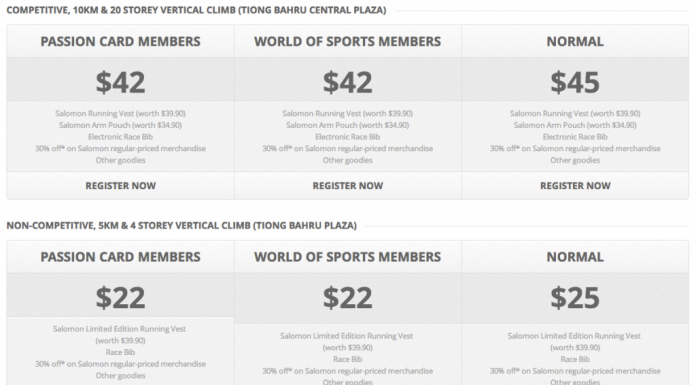Click Salomon Arm Pouch text in Normal column
This screenshot has width=696, height=385.
coord(575,125)
